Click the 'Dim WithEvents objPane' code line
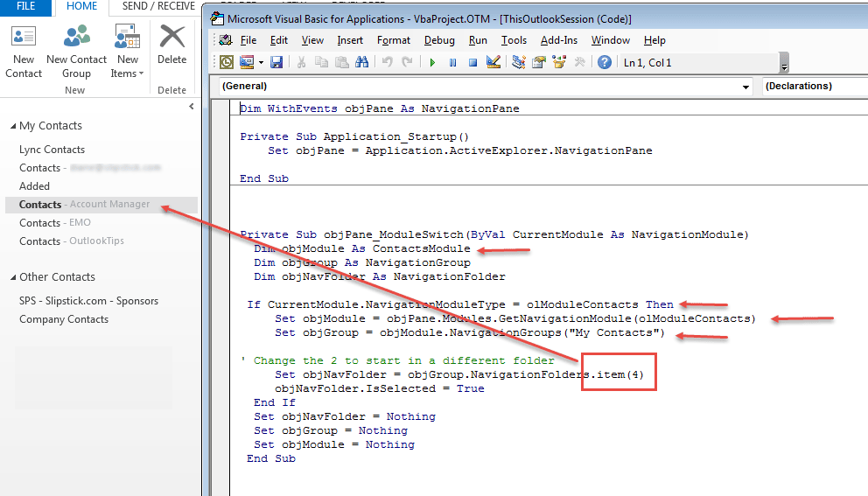Screen dimensions: 868x496 380,108
